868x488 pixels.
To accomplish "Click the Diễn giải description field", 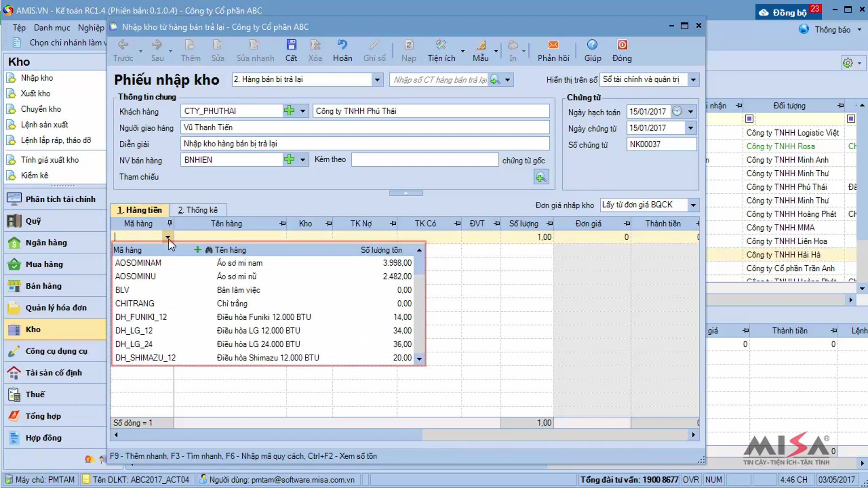I will point(365,144).
